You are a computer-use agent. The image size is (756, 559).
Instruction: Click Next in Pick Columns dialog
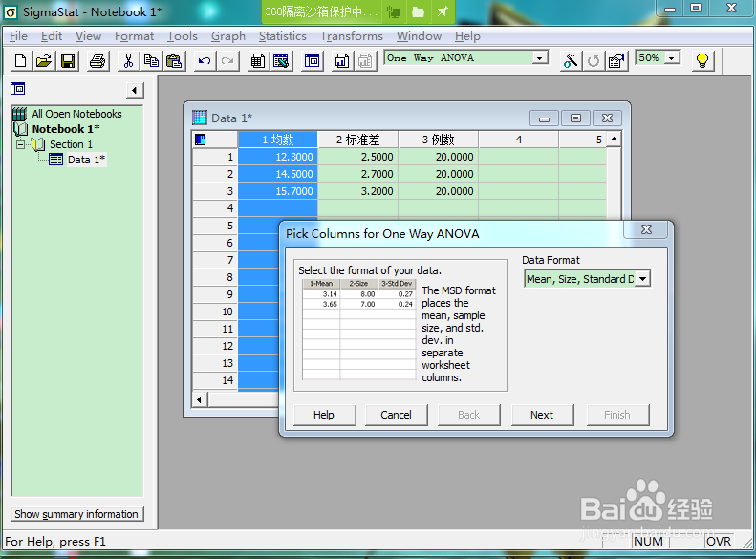click(x=542, y=415)
